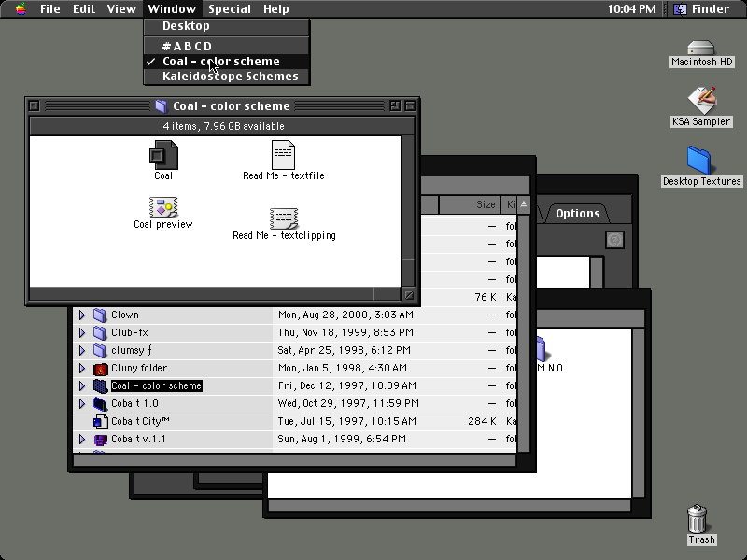Screen dimensions: 747x560
Task: Click the '4 items, 7.96 GB available' status
Action: pos(223,126)
